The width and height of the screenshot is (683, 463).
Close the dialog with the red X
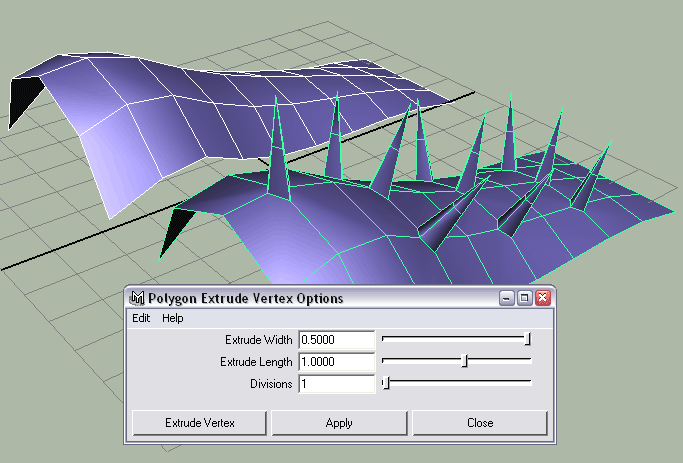542,298
